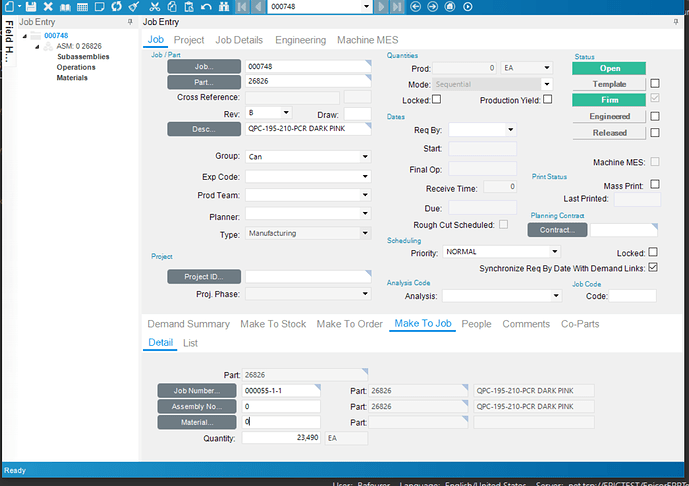Open the Co-Parts tab
Image resolution: width=689 pixels, height=486 pixels.
coord(580,324)
